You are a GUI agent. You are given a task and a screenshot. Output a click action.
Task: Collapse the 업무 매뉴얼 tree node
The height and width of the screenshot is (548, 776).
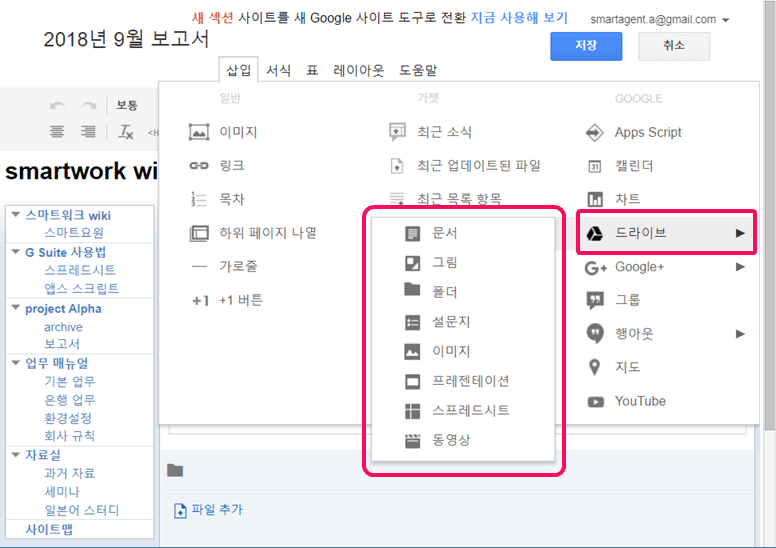tap(15, 362)
